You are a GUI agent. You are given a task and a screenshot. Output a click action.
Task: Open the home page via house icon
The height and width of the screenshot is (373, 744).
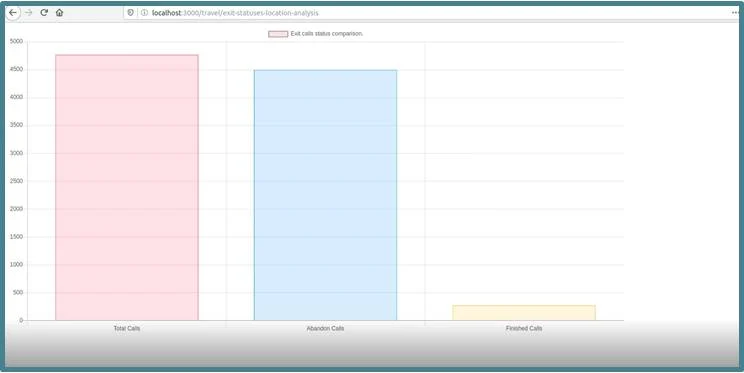click(x=59, y=13)
